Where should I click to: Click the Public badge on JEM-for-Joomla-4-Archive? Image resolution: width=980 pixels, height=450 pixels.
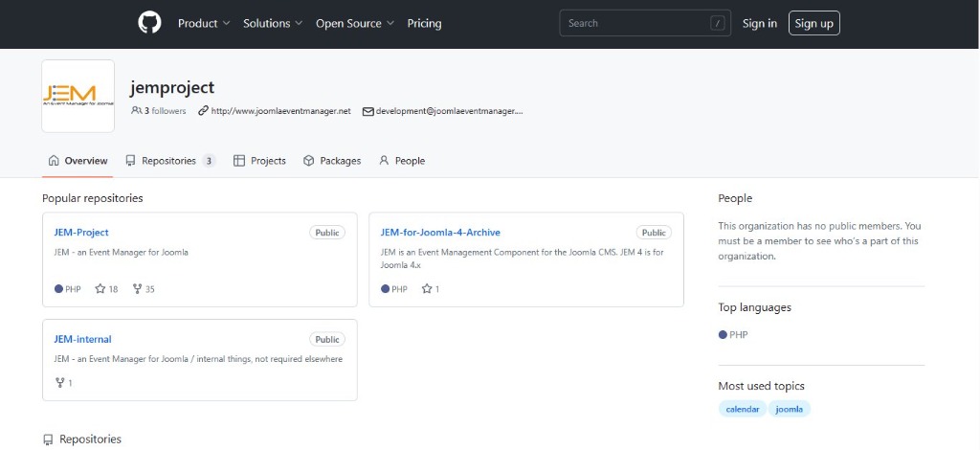[654, 233]
